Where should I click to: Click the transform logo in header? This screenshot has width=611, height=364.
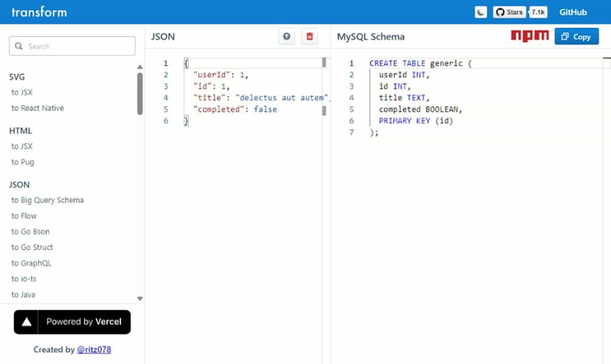(39, 12)
